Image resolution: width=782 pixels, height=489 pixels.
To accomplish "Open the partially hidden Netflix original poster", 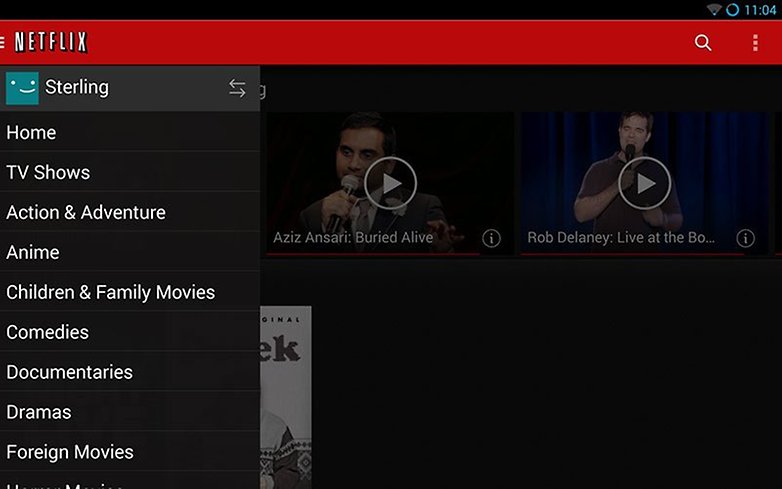I will point(286,397).
